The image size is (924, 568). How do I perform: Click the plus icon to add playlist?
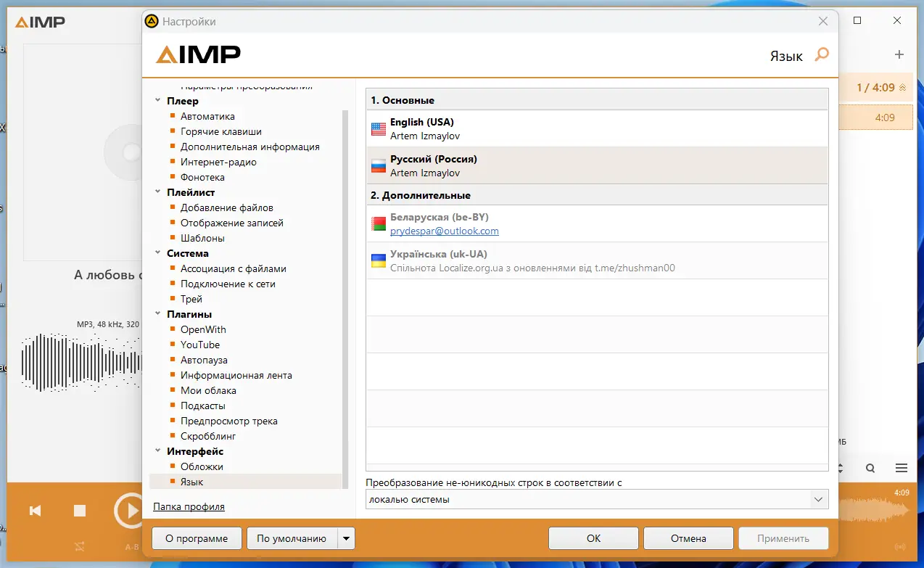pyautogui.click(x=899, y=54)
